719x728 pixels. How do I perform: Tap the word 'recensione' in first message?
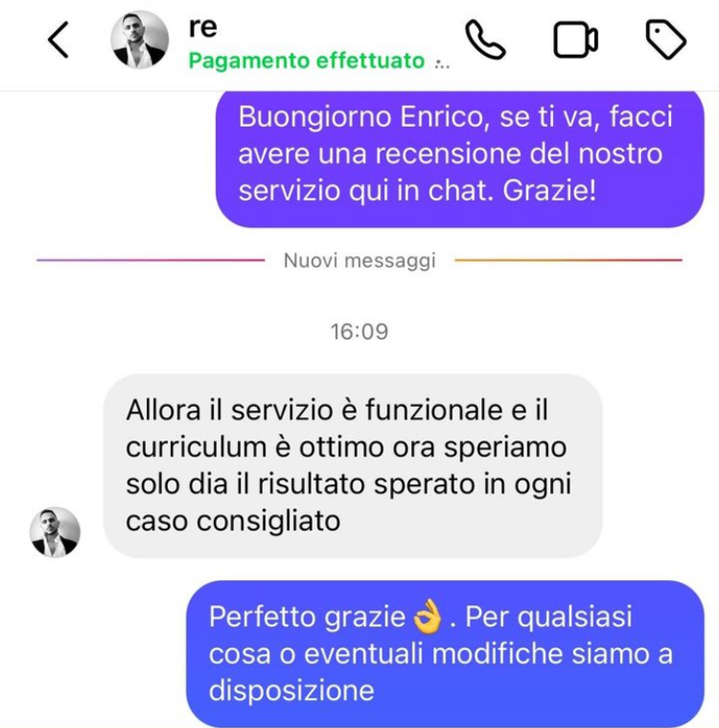click(x=448, y=153)
